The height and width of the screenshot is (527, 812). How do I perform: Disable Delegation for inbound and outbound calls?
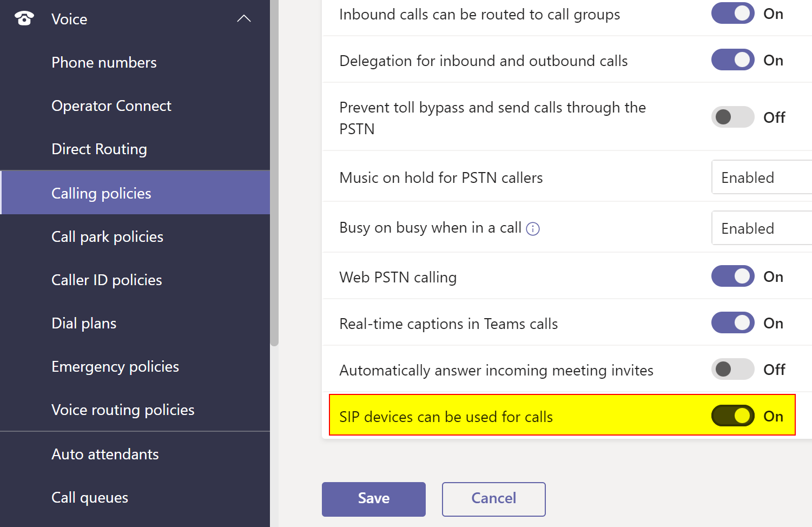tap(732, 60)
